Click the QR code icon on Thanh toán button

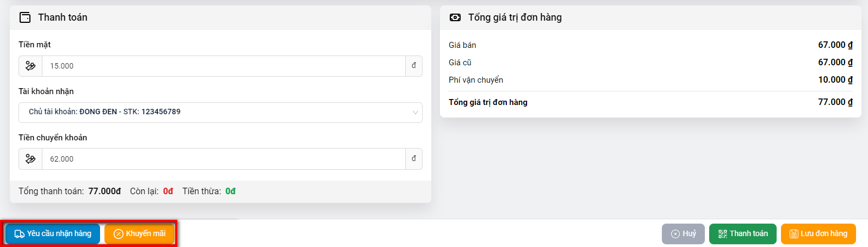(x=723, y=234)
